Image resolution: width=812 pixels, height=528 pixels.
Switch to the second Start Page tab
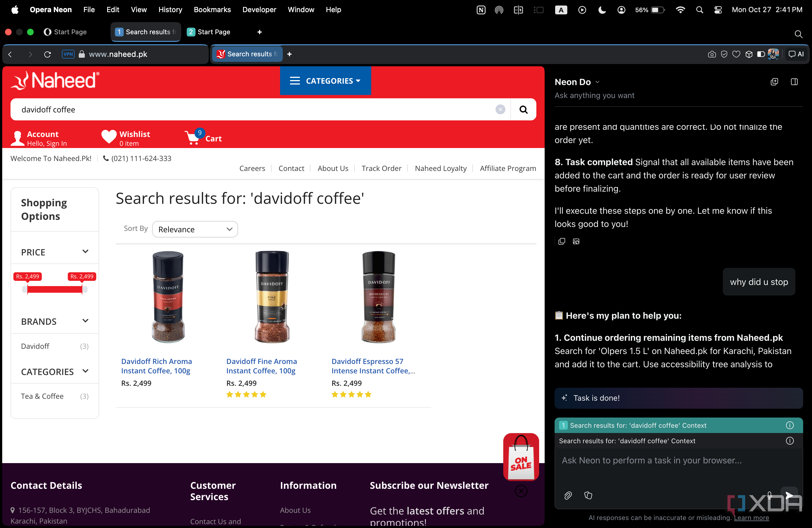209,32
